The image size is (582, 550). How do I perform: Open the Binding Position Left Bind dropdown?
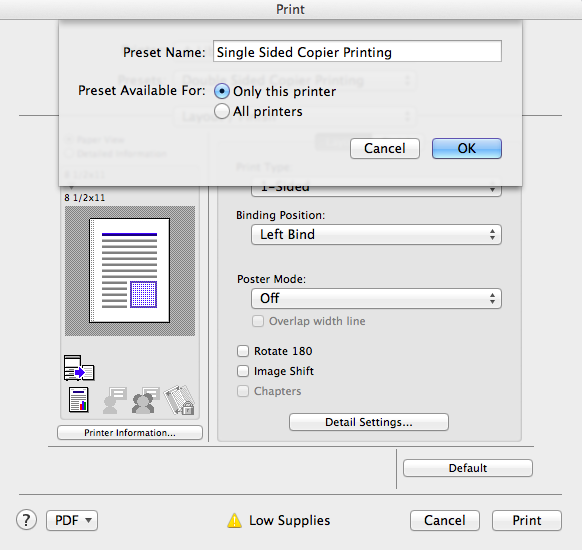376,235
